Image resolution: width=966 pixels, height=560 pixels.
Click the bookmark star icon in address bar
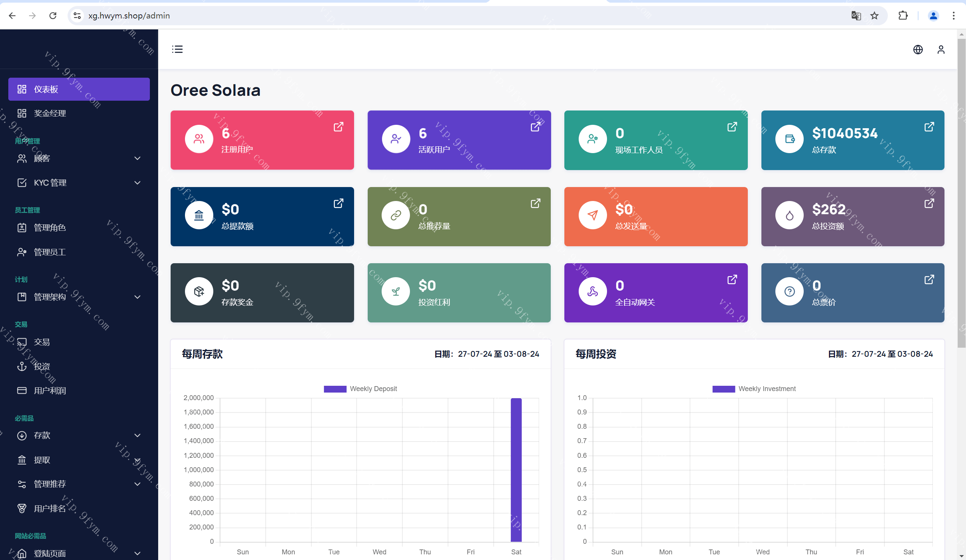[874, 16]
